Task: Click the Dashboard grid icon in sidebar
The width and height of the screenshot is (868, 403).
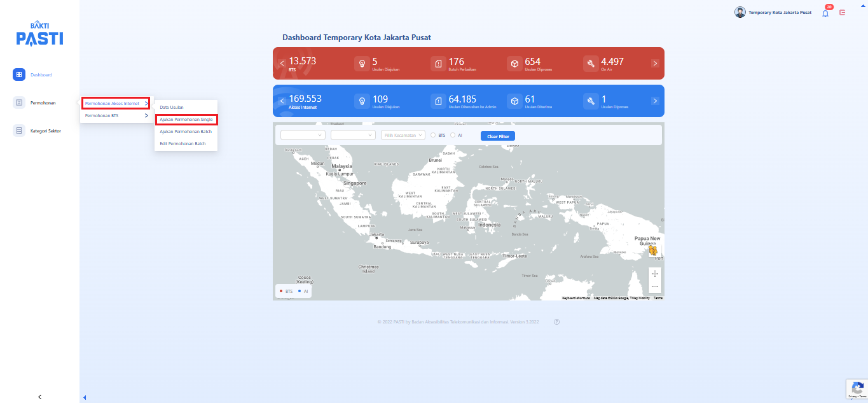Action: tap(19, 74)
